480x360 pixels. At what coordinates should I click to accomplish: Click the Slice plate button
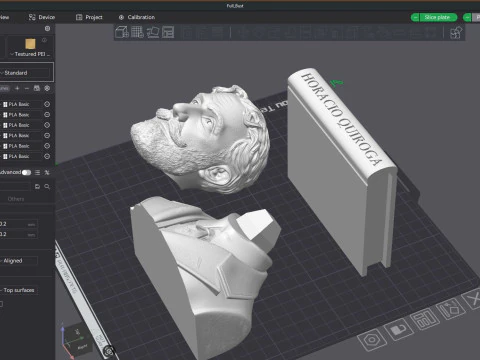pyautogui.click(x=437, y=17)
